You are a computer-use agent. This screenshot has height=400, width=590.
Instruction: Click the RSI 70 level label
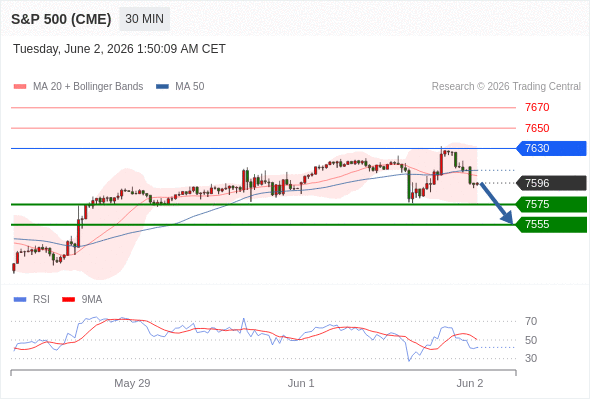(x=531, y=321)
